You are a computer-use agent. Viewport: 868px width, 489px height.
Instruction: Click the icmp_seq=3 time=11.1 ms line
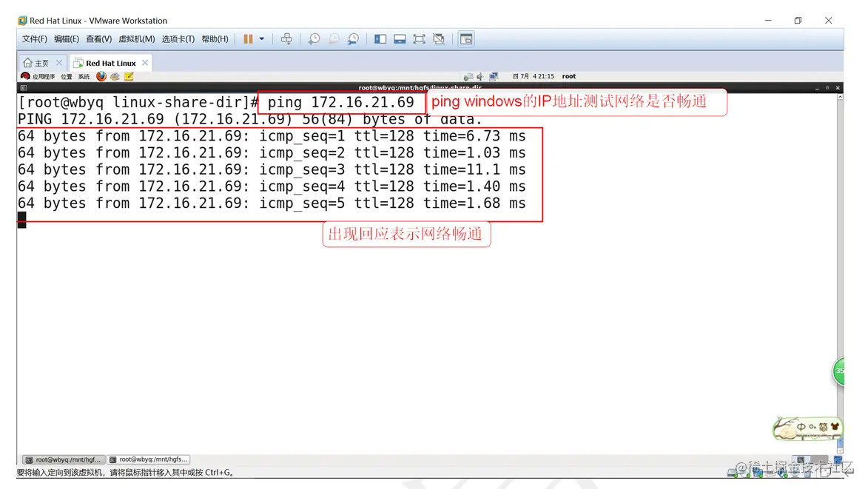(x=272, y=170)
